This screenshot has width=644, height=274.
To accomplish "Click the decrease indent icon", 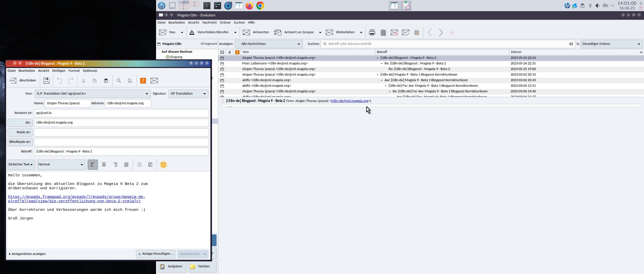I will (x=139, y=165).
